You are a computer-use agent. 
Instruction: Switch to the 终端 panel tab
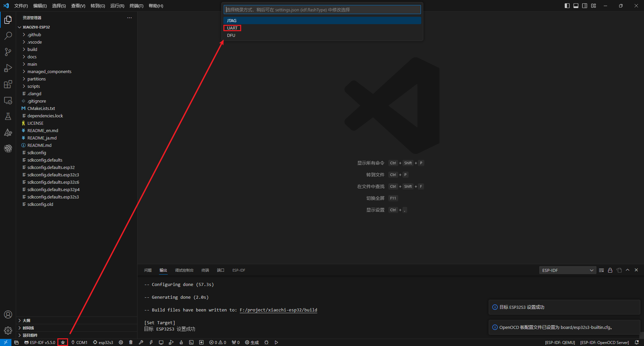pyautogui.click(x=205, y=270)
